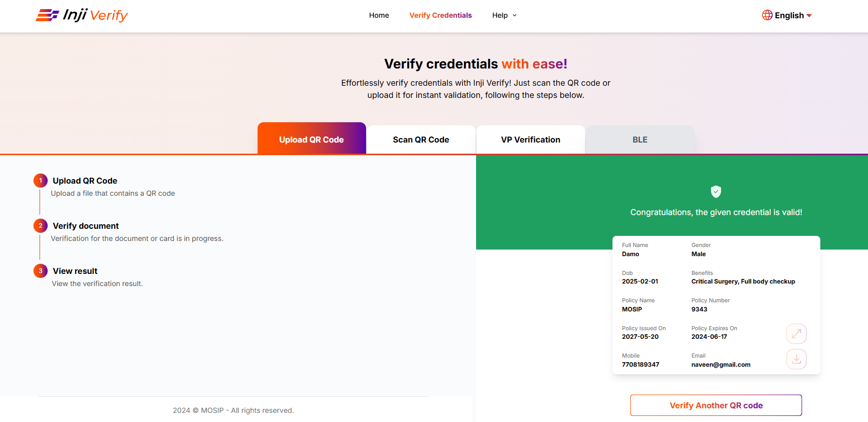This screenshot has height=422, width=868.
Task: Click the Policy Number value 9343
Action: tap(699, 309)
